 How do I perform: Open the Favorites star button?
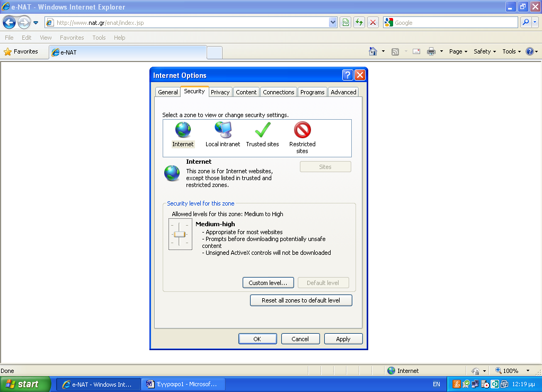21,51
